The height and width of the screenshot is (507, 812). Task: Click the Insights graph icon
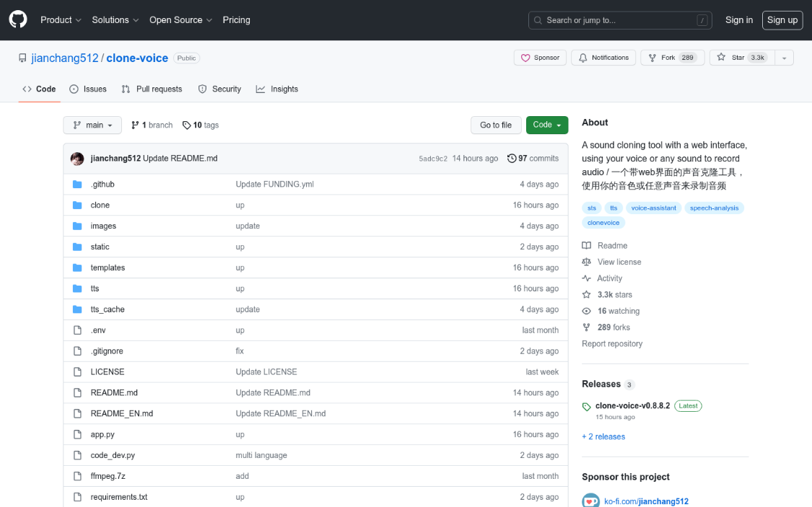260,89
